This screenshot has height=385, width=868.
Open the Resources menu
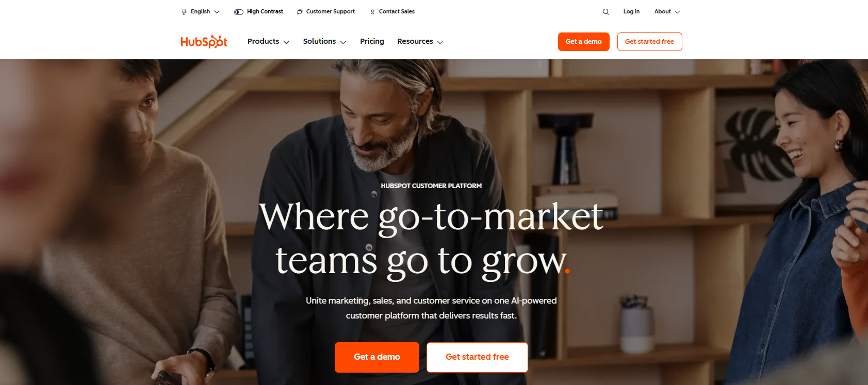pos(420,42)
